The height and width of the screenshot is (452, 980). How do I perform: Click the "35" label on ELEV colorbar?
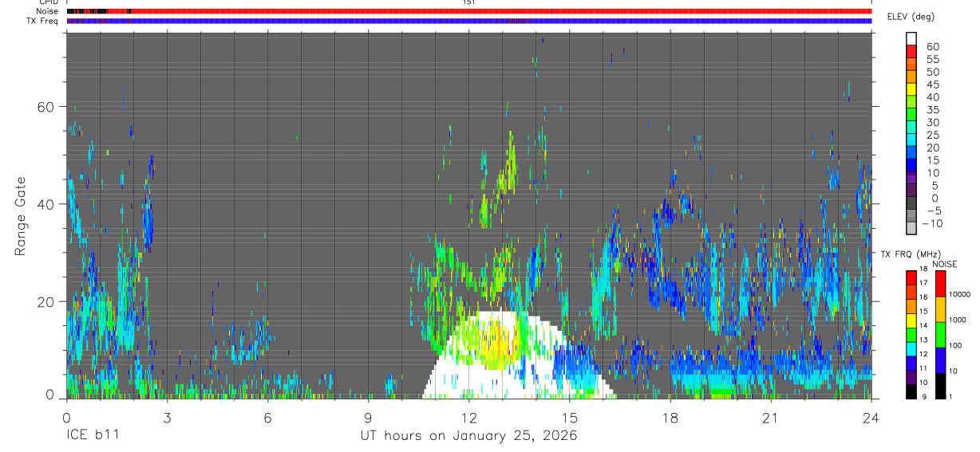click(x=932, y=110)
